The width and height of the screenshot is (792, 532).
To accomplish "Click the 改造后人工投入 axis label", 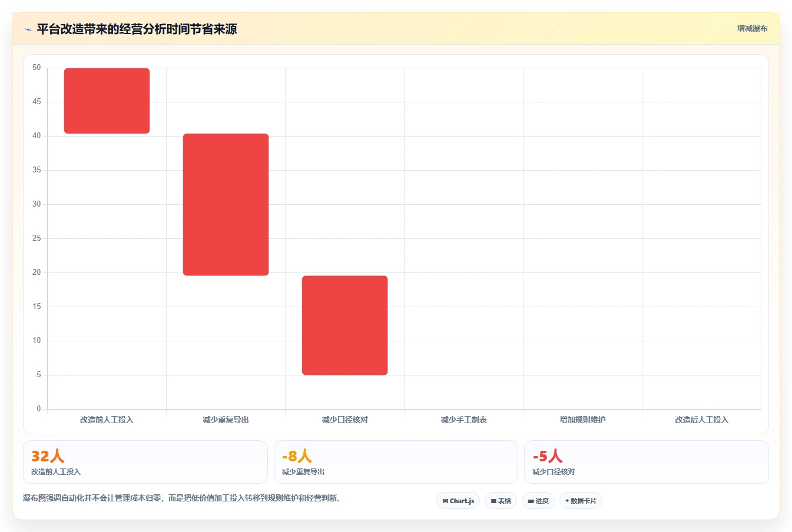I will click(701, 420).
